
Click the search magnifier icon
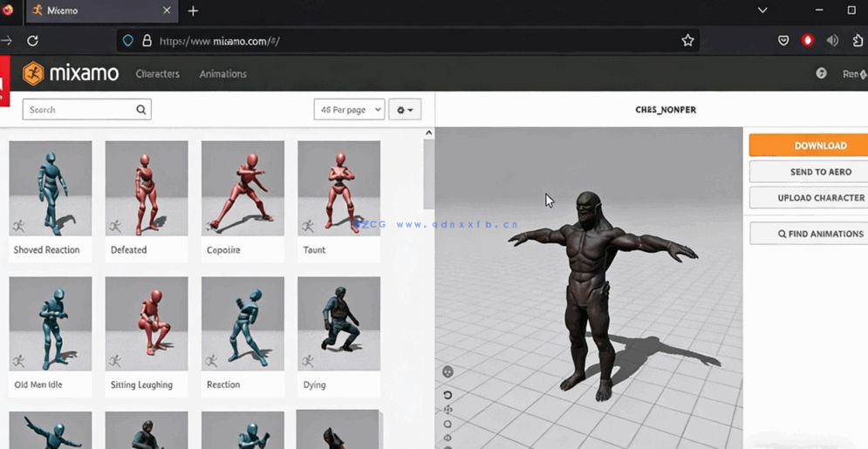pos(141,110)
